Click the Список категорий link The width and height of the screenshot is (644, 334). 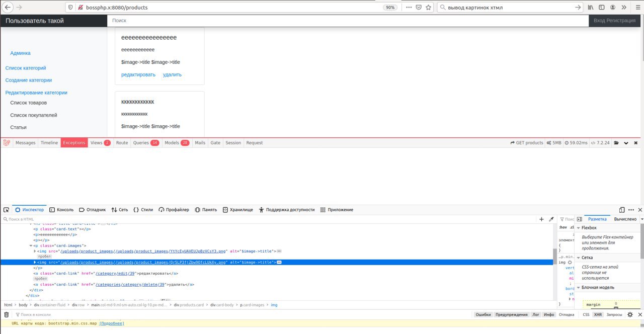[26, 68]
